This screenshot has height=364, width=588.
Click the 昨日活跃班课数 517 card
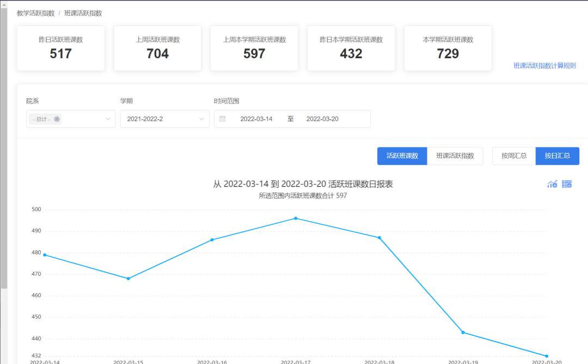coord(60,48)
